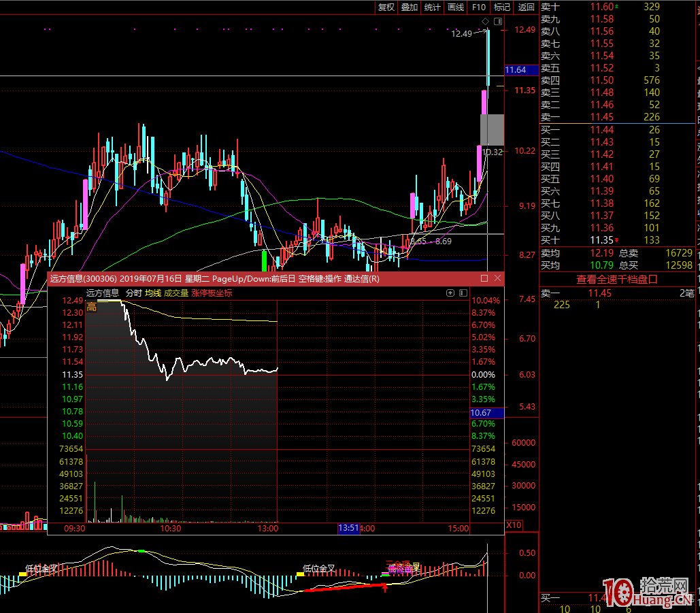The image size is (700, 613).
Task: Toggle the side panel icon beside the diamond
Action: 498,22
